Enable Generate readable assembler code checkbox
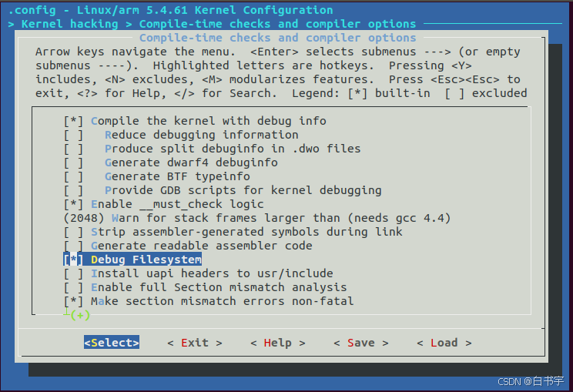This screenshot has height=392, width=573. pyautogui.click(x=73, y=246)
